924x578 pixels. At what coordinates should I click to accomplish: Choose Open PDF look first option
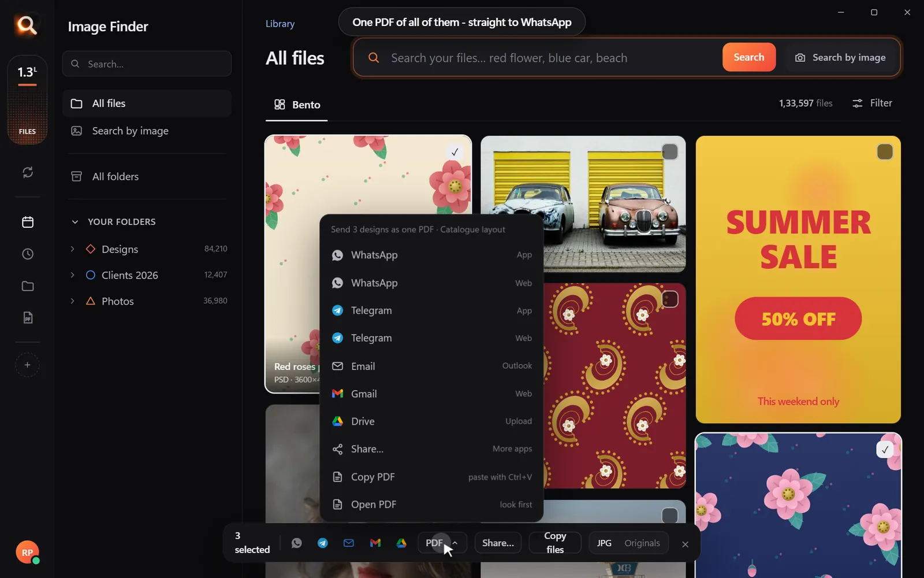(431, 505)
